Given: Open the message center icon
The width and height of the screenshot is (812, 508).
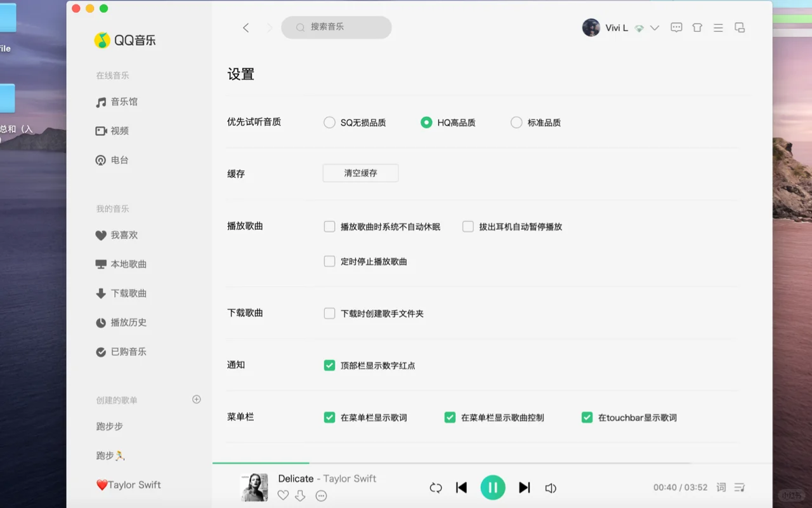Looking at the screenshot, I should click(676, 27).
